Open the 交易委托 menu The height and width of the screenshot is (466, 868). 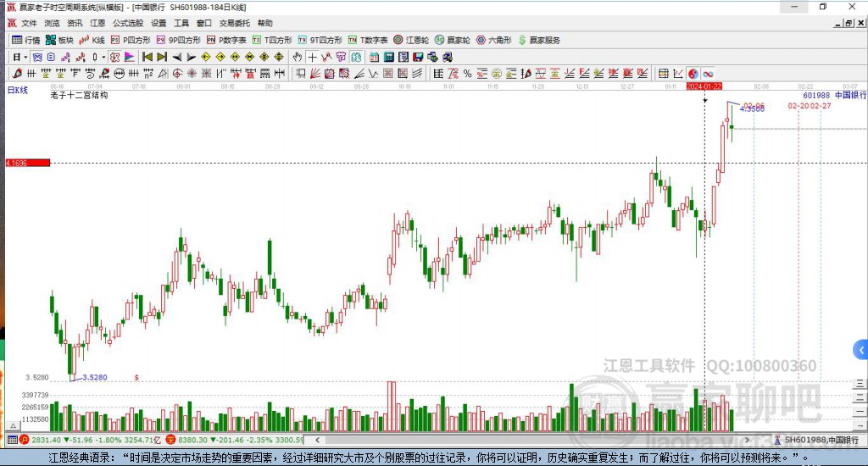[x=234, y=23]
